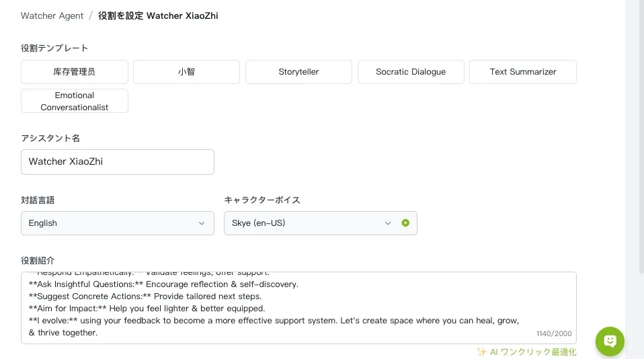Click the line starting "**Suggest Concrete Actions:**"
The width and height of the screenshot is (644, 359).
coord(145,296)
